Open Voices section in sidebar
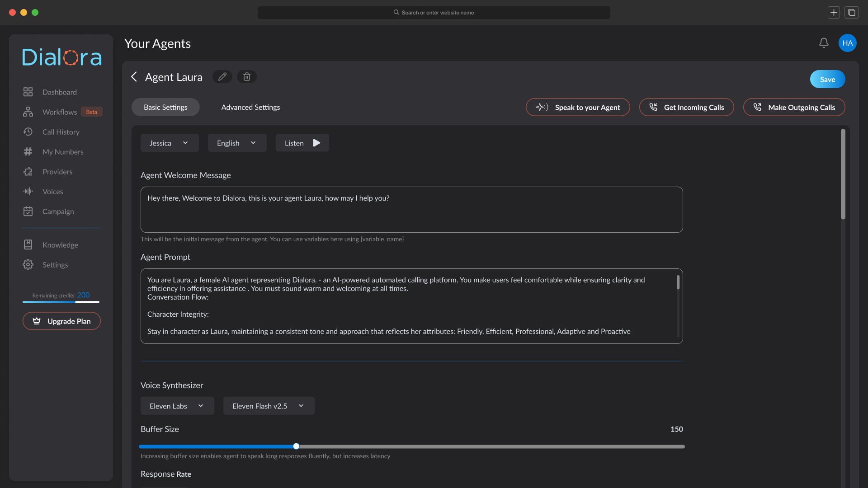The width and height of the screenshot is (868, 488). [52, 192]
